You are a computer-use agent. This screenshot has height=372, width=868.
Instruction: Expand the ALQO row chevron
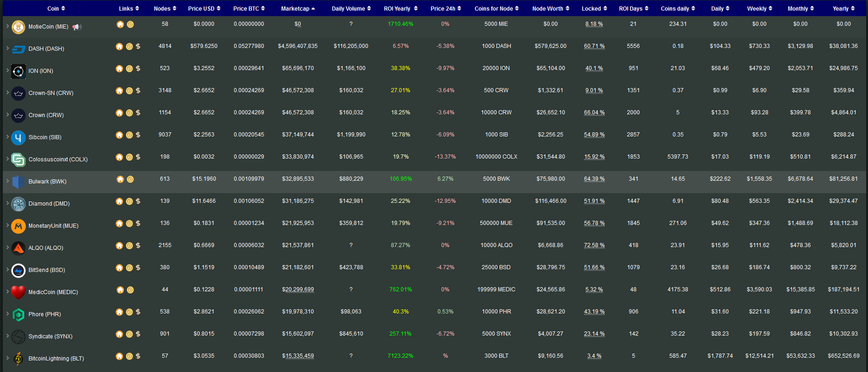(x=7, y=248)
